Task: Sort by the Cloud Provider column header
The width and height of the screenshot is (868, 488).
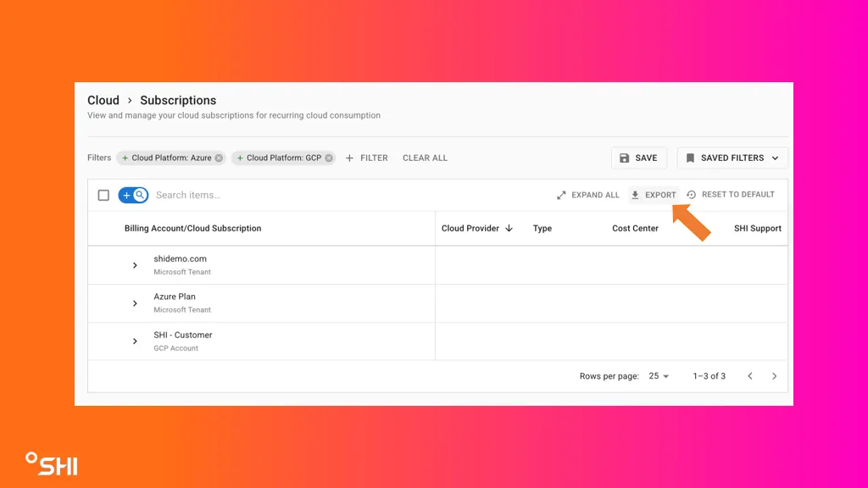Action: [x=470, y=229]
